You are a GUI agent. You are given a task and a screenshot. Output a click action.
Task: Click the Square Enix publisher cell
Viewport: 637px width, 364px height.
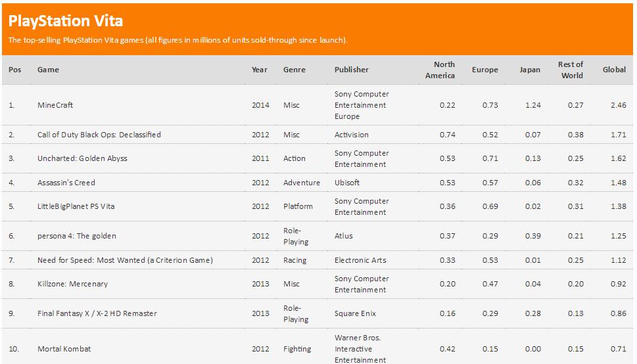(x=355, y=313)
